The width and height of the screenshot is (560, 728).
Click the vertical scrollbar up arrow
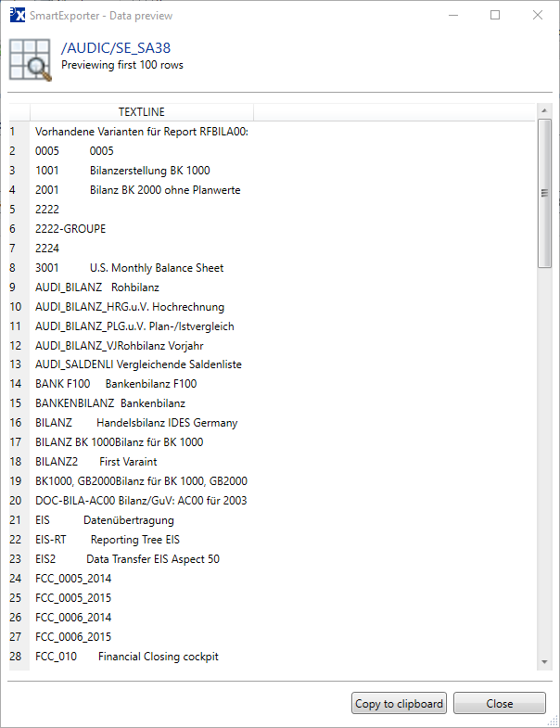point(544,110)
